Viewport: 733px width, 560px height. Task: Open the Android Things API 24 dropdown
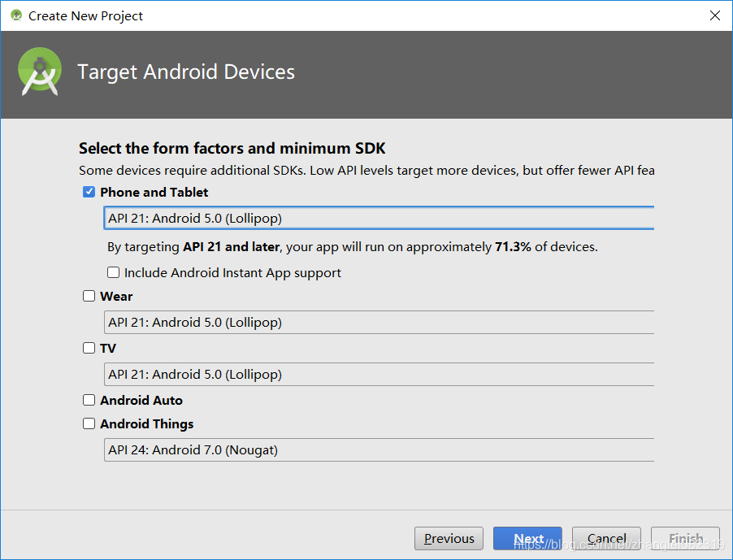[x=379, y=449]
